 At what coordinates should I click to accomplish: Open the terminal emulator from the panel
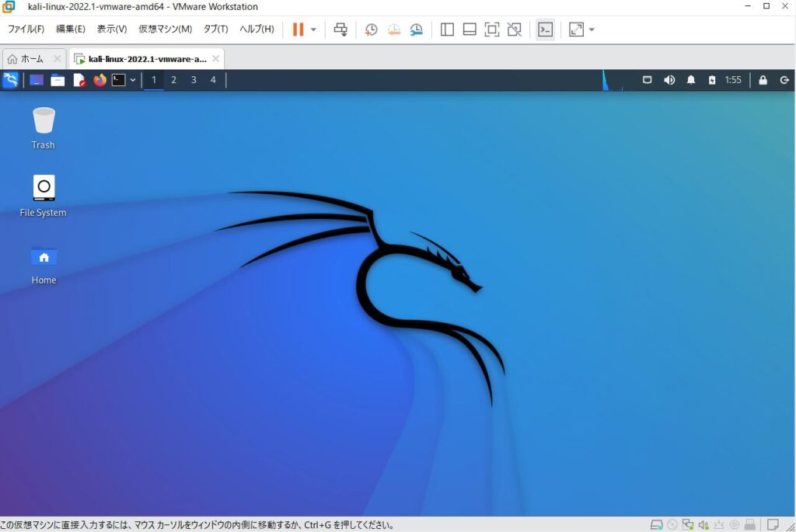click(x=118, y=80)
